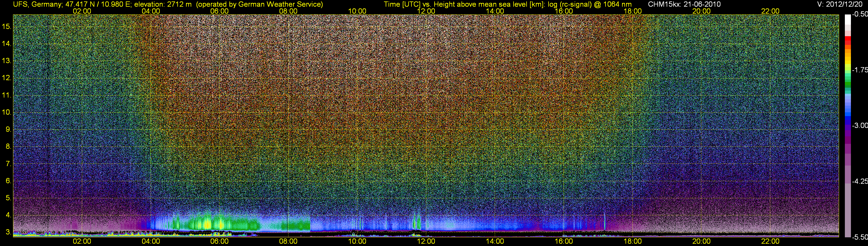Click the bottom time axis label '10:00'

(357, 241)
